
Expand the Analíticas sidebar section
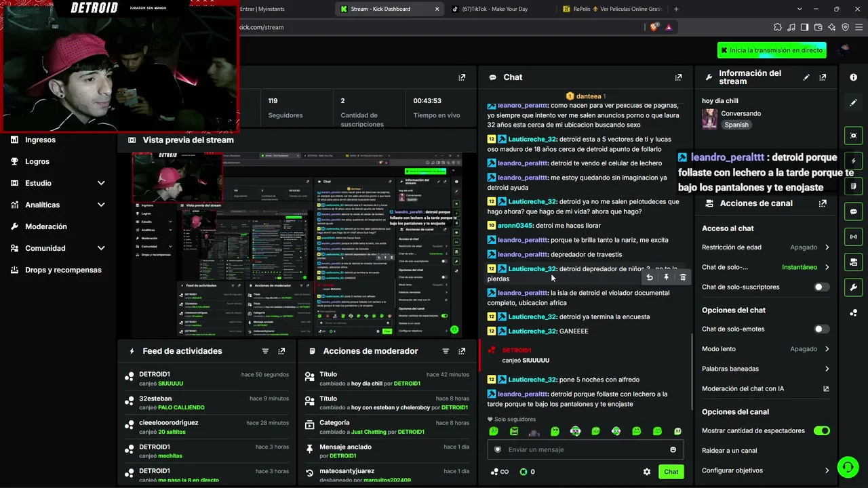pyautogui.click(x=101, y=205)
